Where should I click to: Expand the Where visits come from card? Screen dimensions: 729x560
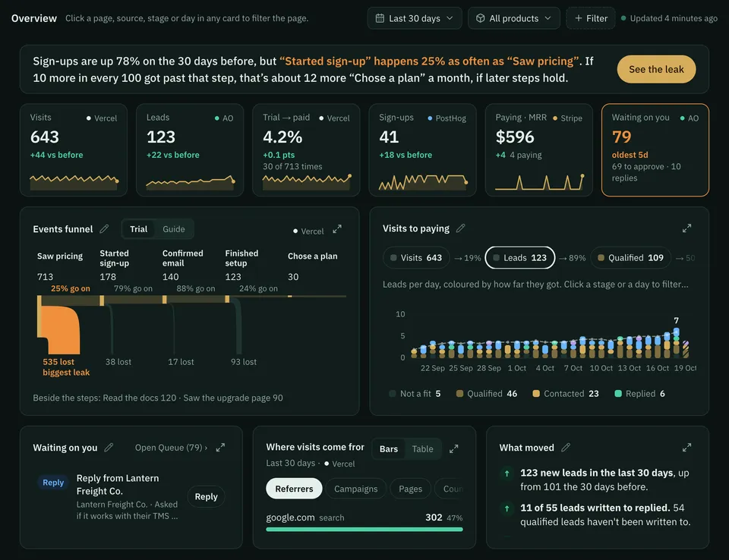(454, 448)
